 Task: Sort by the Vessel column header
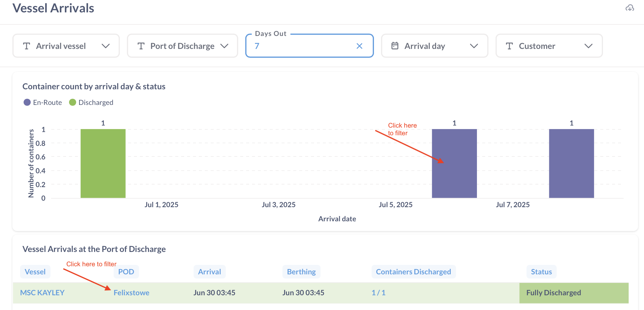(35, 272)
